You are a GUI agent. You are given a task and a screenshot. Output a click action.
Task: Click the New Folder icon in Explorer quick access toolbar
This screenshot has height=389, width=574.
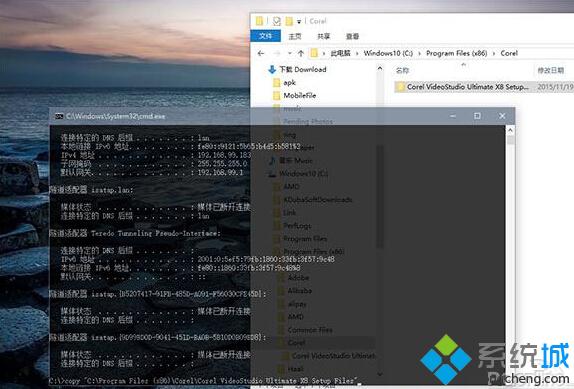(289, 21)
